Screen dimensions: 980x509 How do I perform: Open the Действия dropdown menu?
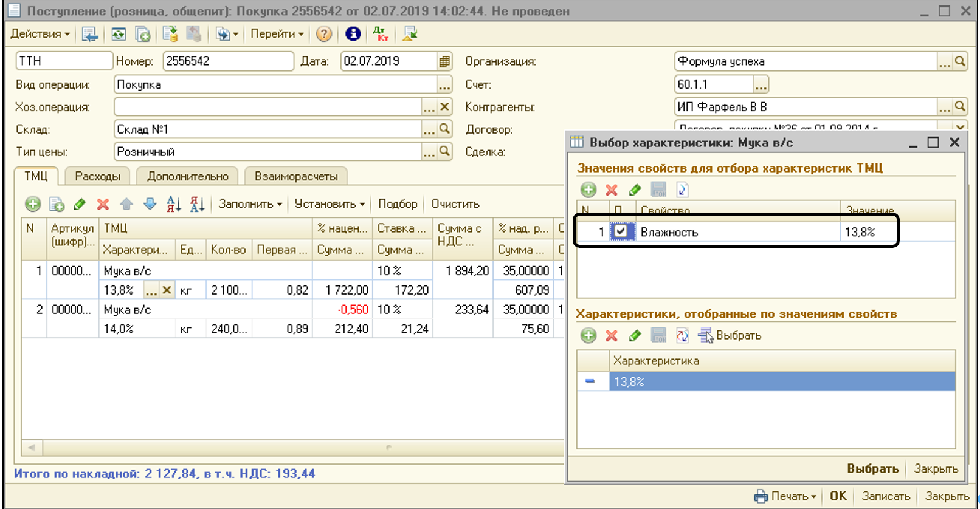pyautogui.click(x=40, y=34)
